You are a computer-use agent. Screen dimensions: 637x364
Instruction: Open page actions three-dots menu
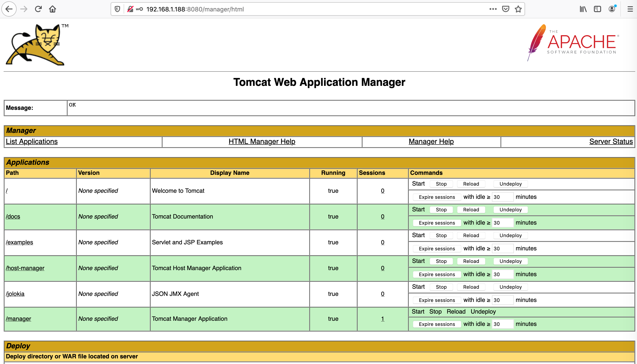coord(493,9)
